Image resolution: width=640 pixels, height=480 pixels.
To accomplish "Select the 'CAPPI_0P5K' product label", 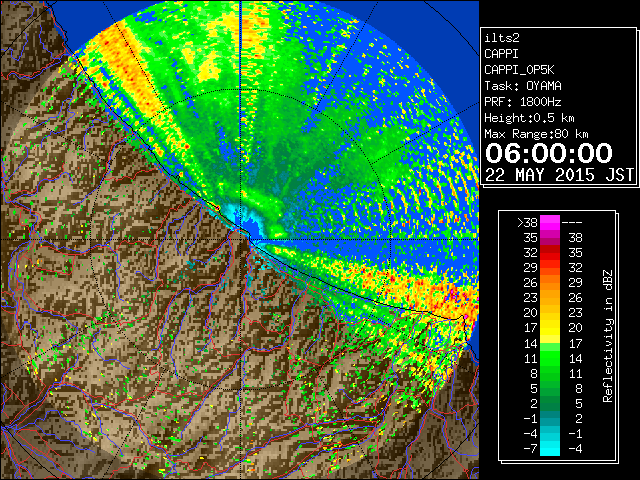I will click(x=519, y=70).
